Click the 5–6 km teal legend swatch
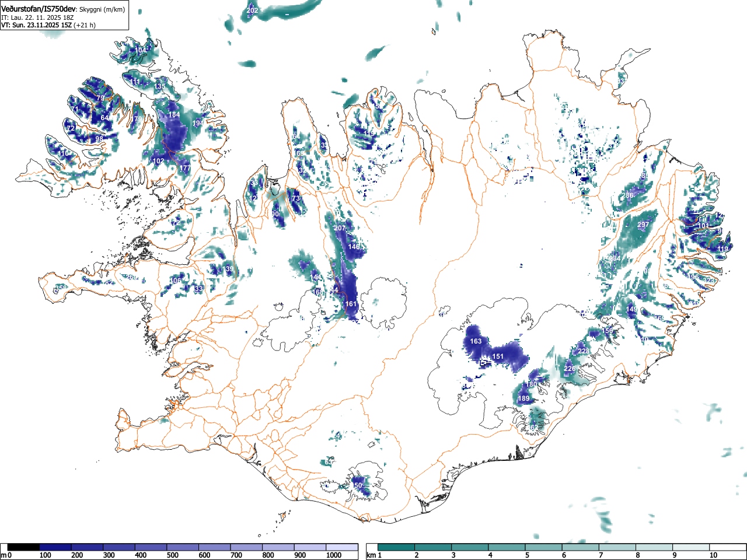This screenshot has width=747, height=560. click(543, 547)
